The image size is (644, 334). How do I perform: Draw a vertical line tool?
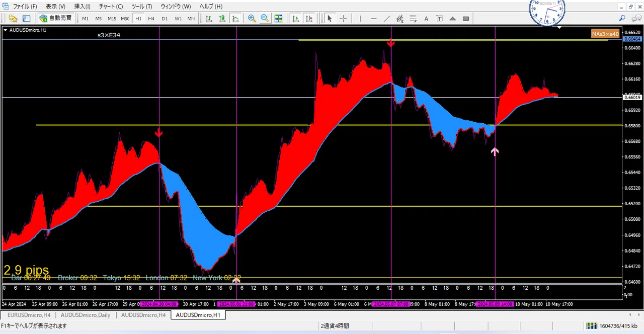pyautogui.click(x=360, y=18)
